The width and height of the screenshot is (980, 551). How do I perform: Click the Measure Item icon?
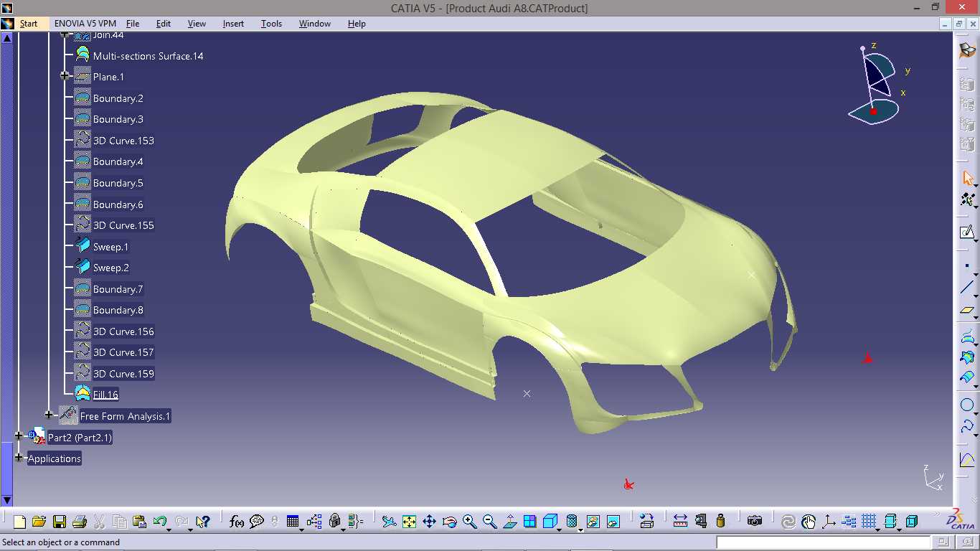pyautogui.click(x=701, y=522)
